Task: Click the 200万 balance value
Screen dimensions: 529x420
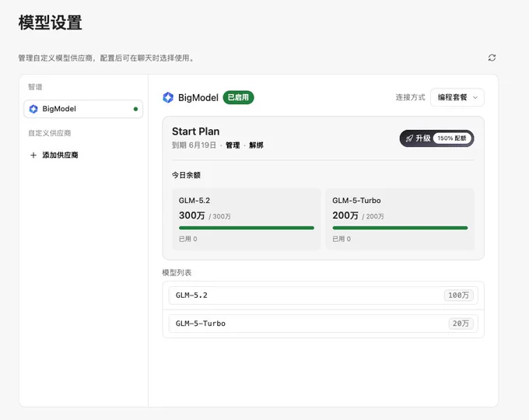Action: click(x=345, y=215)
